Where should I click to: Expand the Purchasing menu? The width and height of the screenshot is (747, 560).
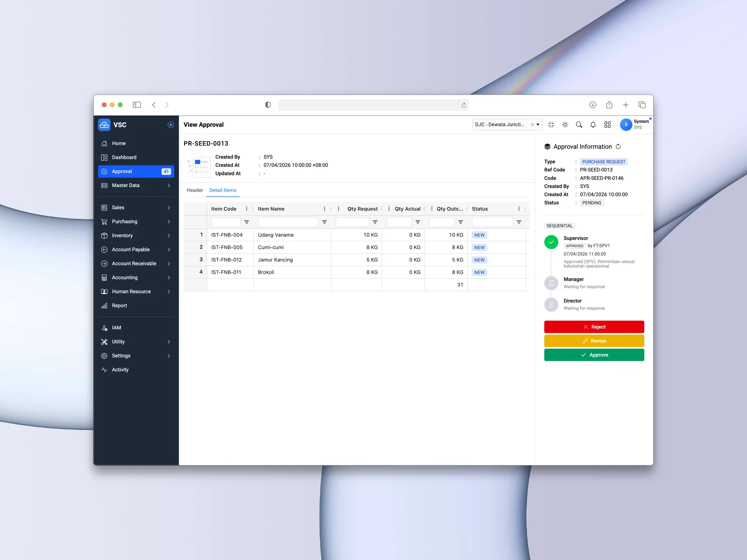tap(136, 222)
